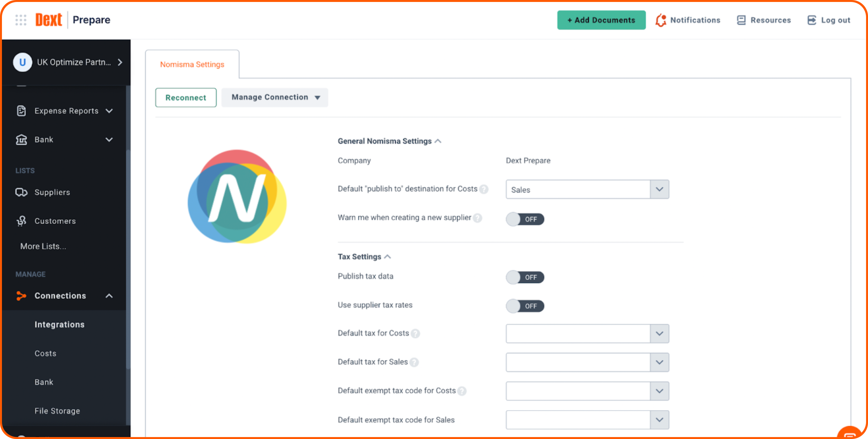Toggle Warn me when creating new supplier
Screen dimensions: 868x439
(x=525, y=219)
